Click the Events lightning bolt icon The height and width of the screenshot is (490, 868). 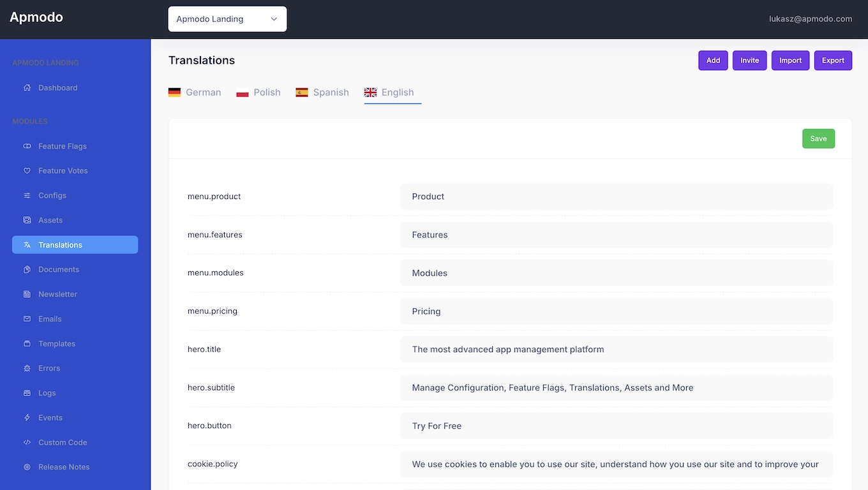[x=27, y=418]
